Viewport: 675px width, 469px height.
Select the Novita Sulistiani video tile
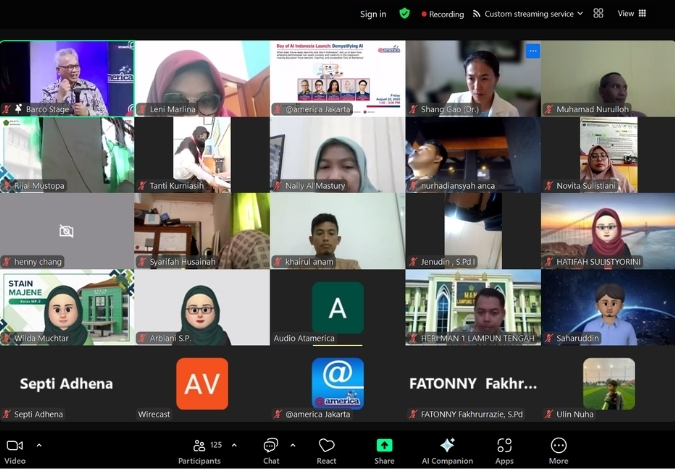point(608,155)
